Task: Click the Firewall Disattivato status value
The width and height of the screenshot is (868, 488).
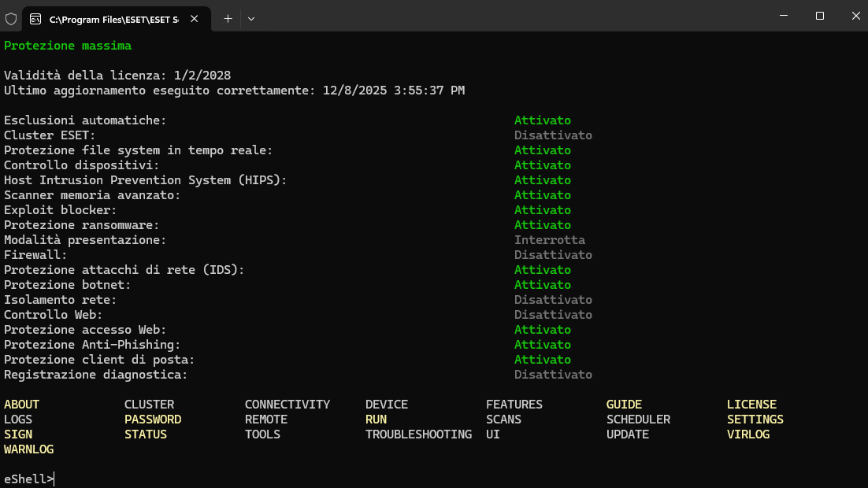Action: tap(553, 255)
